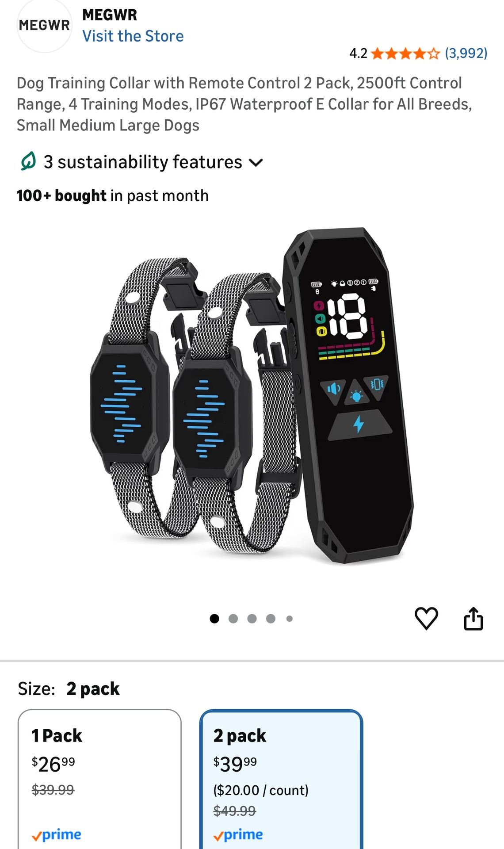Jump to the fourth image dot

pos(271,619)
